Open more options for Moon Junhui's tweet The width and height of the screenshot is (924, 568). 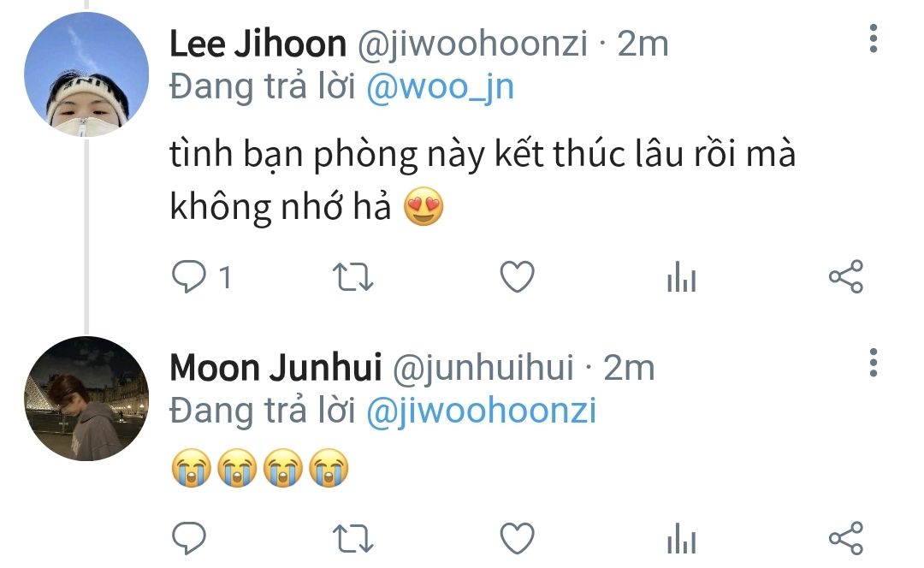click(x=874, y=363)
